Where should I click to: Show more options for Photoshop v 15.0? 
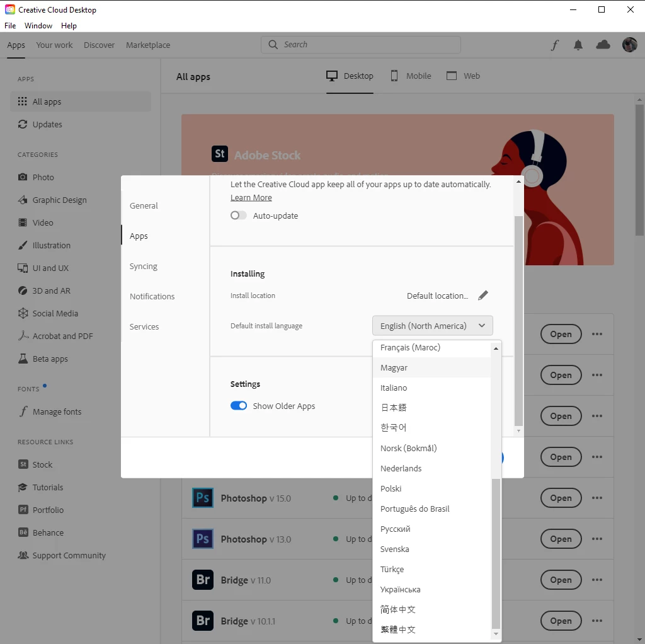(x=597, y=498)
